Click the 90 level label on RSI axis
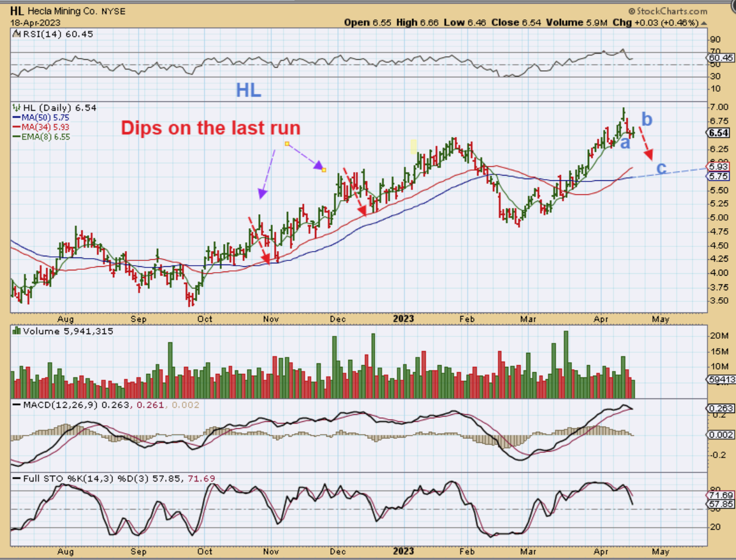The width and height of the screenshot is (736, 560). [715, 40]
